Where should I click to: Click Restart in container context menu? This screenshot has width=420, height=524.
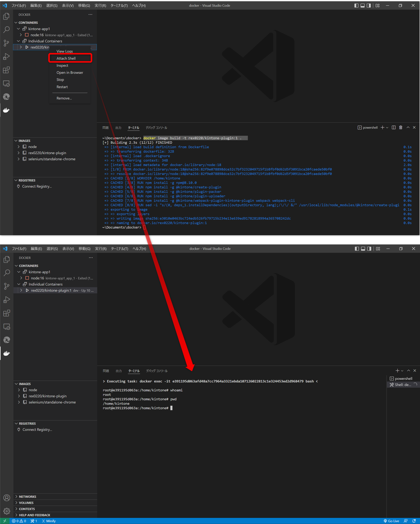pos(70,87)
